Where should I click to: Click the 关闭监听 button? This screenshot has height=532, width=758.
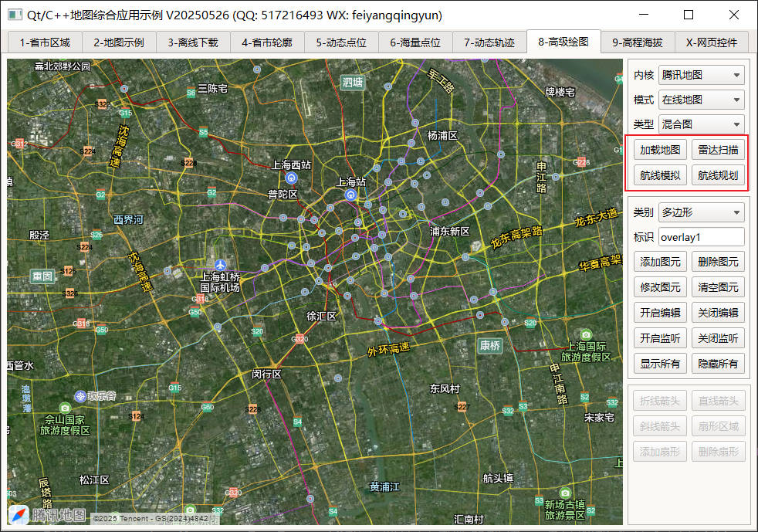(718, 338)
